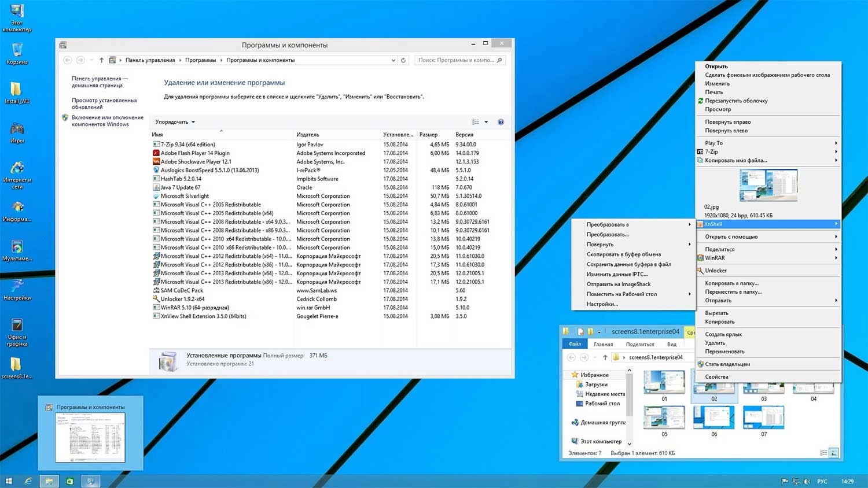Open the 'Интернет и сети' desktop icon
This screenshot has height=488, width=868.
pos(17,175)
